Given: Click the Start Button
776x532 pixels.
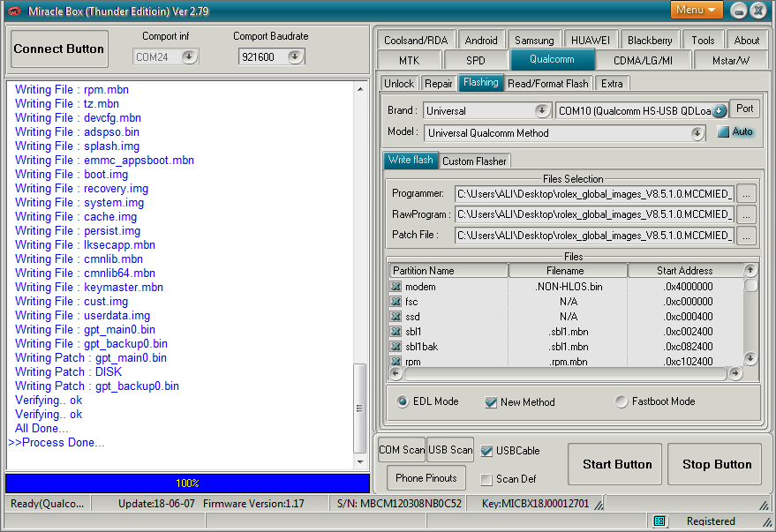Looking at the screenshot, I should 616,464.
